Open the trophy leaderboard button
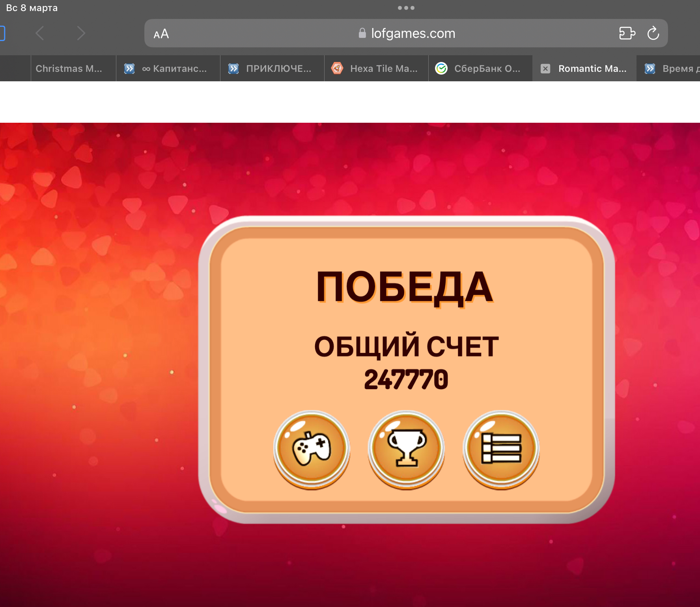 (x=406, y=449)
